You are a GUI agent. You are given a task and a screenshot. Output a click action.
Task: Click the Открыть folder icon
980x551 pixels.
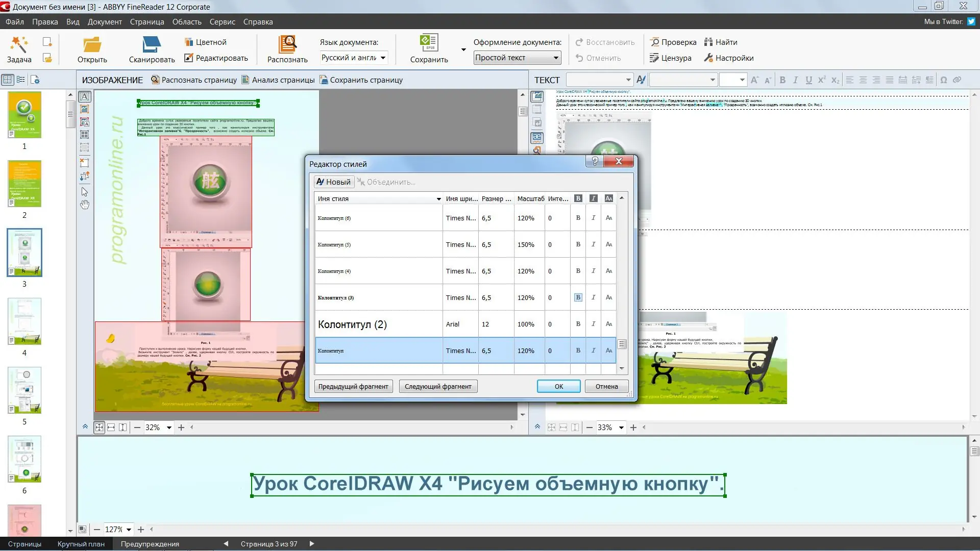tap(92, 44)
